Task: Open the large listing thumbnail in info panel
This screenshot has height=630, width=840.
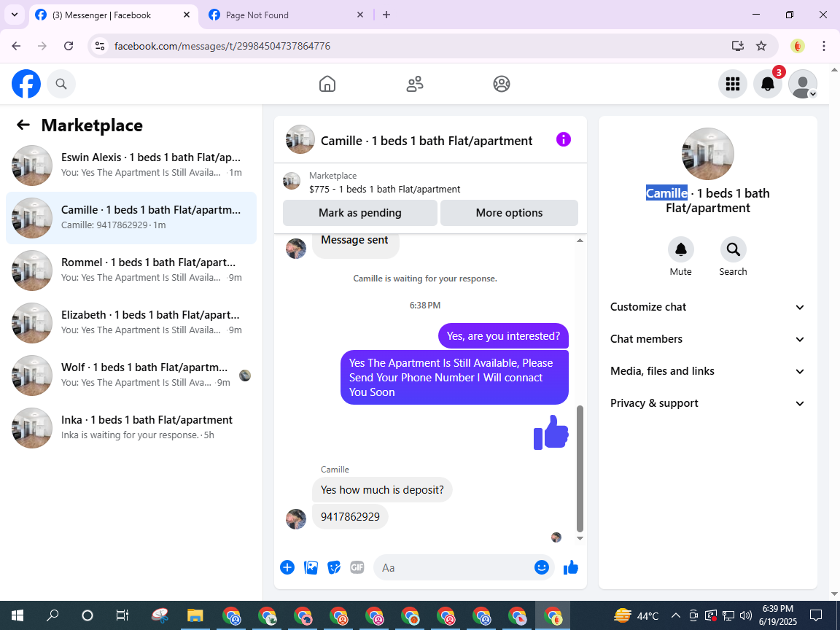Action: click(x=708, y=155)
